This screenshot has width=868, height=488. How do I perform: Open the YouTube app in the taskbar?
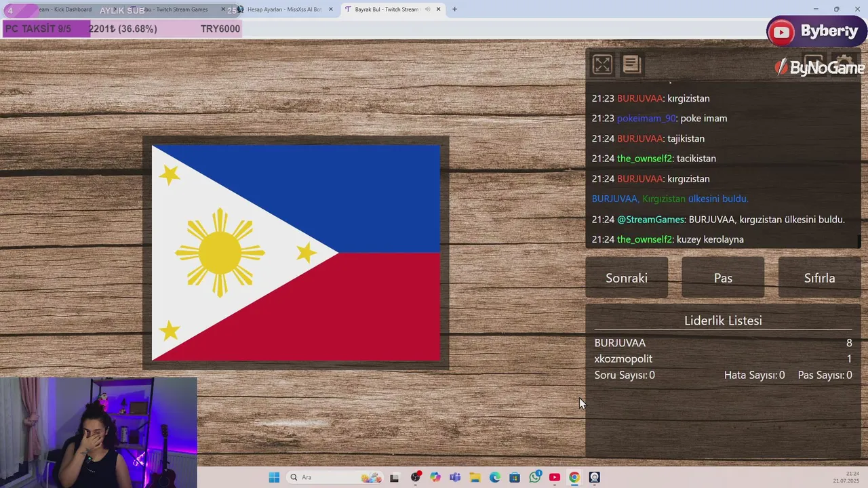tap(555, 477)
